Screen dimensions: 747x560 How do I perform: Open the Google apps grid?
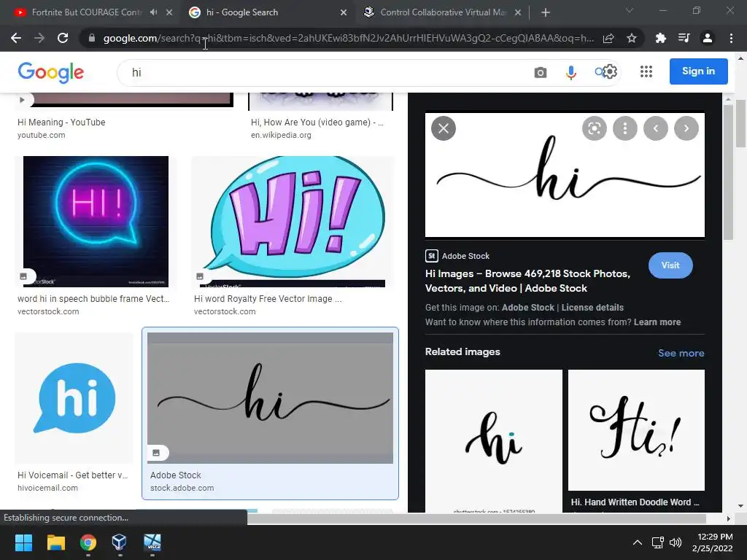[x=646, y=72]
